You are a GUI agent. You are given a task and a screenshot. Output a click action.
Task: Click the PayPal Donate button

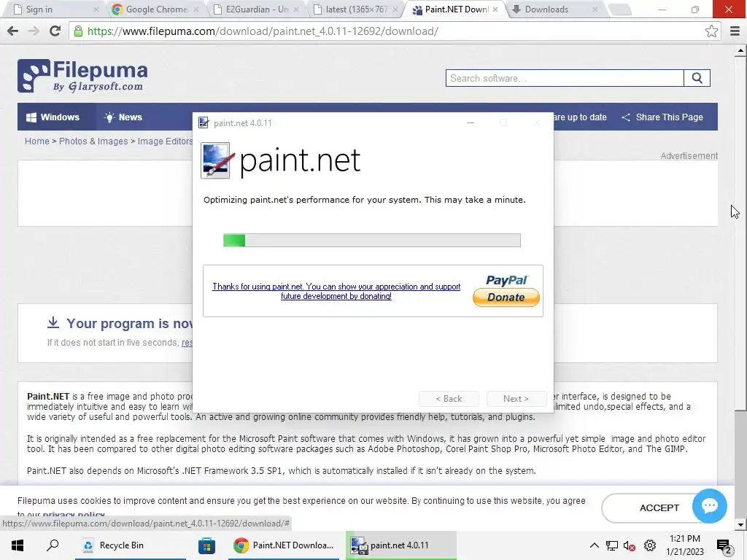506,297
